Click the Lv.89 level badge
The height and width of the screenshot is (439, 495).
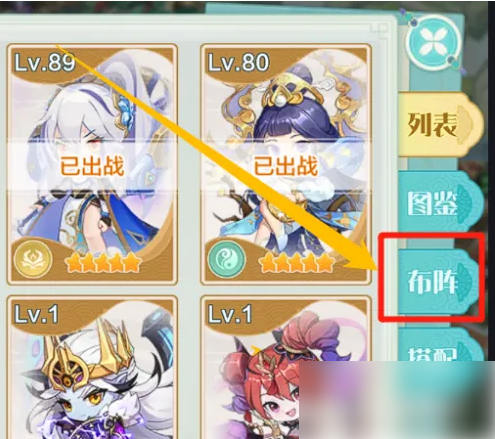click(45, 62)
